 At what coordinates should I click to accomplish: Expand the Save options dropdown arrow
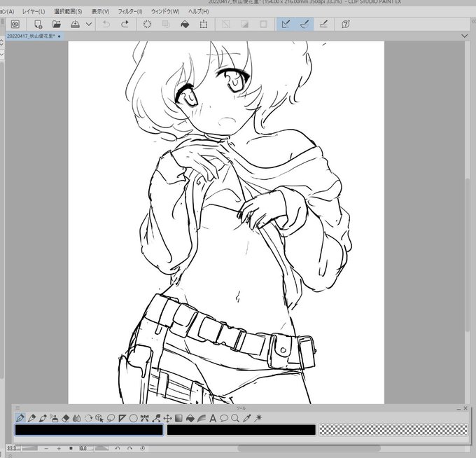[x=89, y=24]
